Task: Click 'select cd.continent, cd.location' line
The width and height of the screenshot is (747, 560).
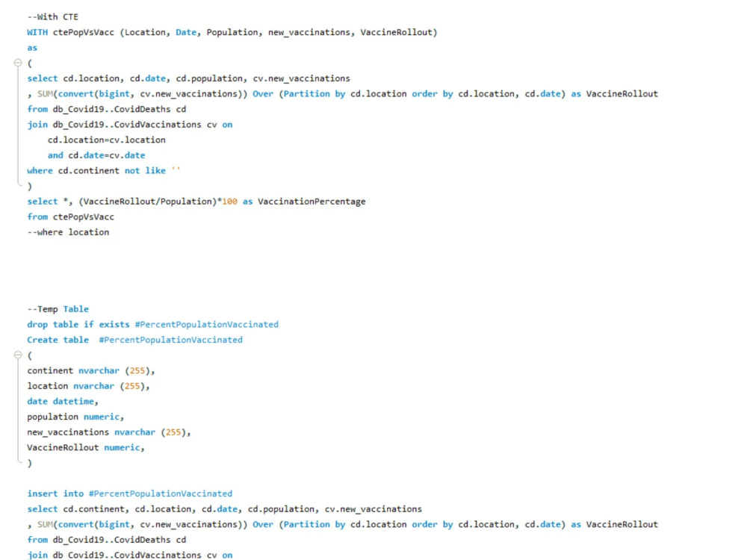Action: click(x=224, y=509)
